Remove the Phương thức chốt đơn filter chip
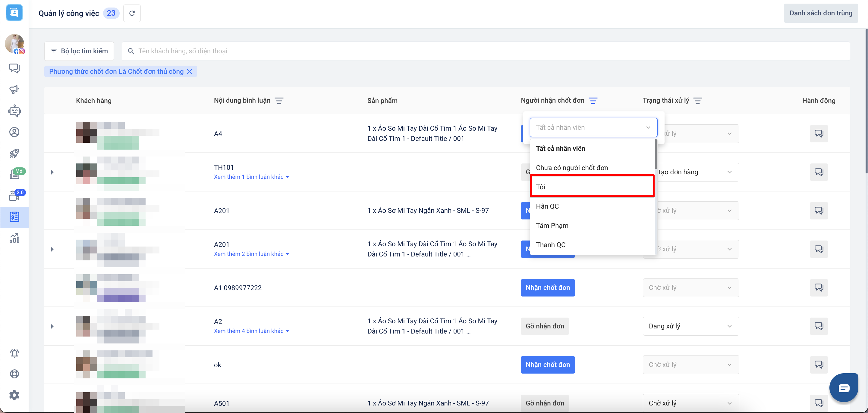The height and width of the screenshot is (413, 868). tap(189, 71)
